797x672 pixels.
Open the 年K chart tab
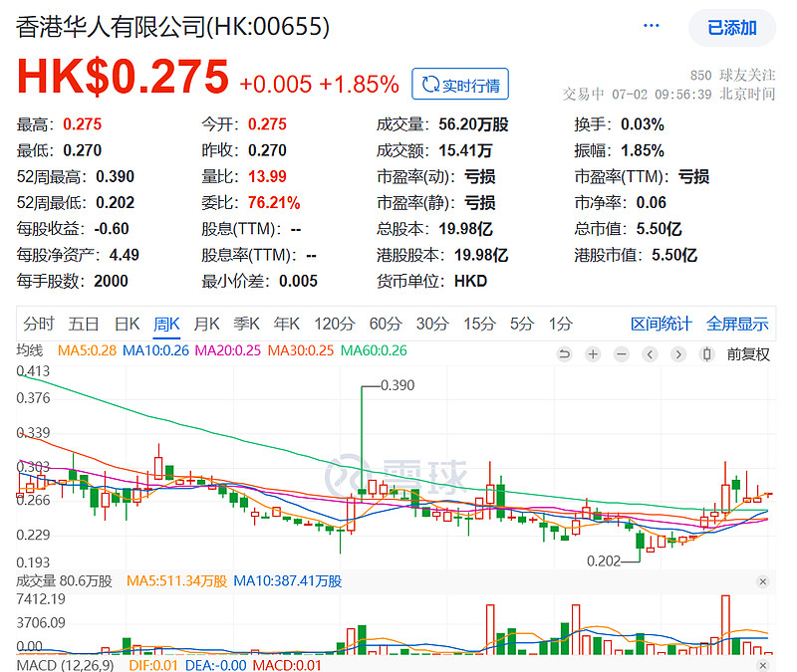287,324
